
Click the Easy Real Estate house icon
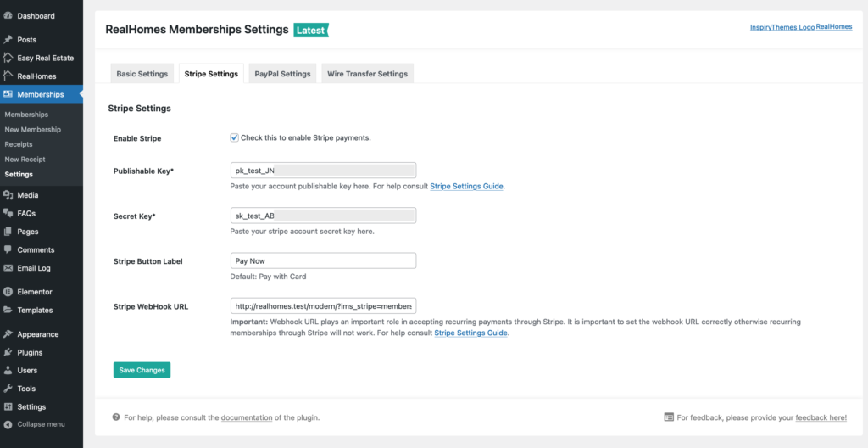(8, 58)
